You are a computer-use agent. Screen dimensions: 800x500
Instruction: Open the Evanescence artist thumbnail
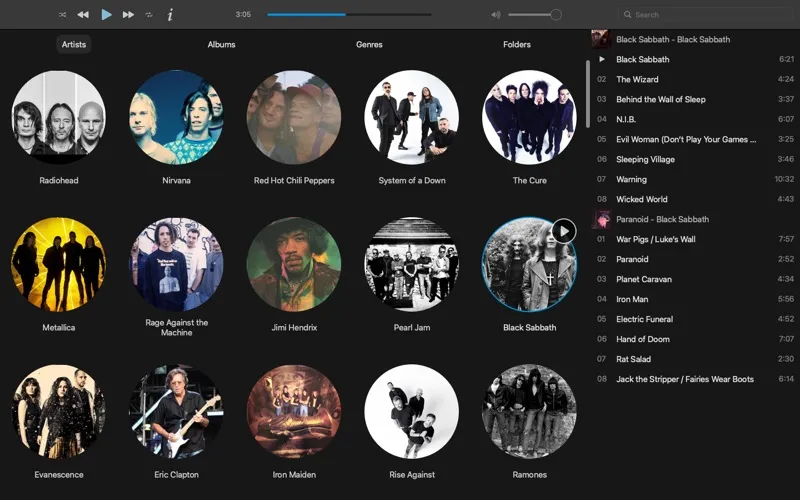pos(59,411)
